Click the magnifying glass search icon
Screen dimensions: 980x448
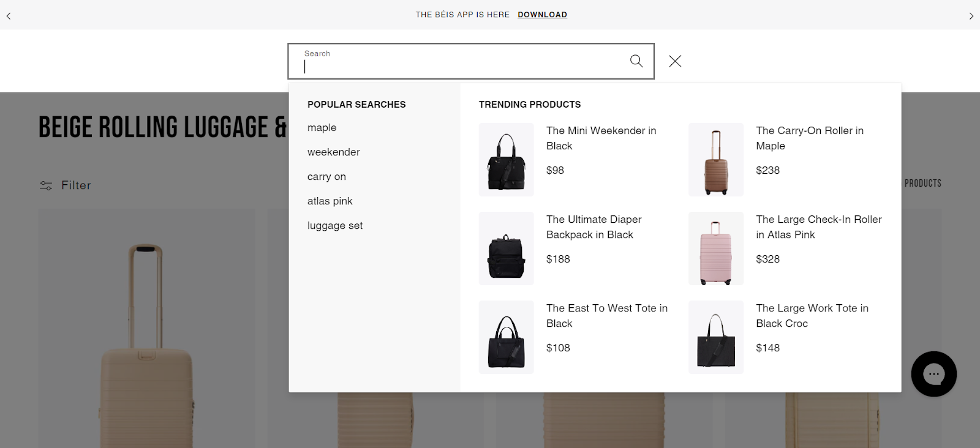636,61
